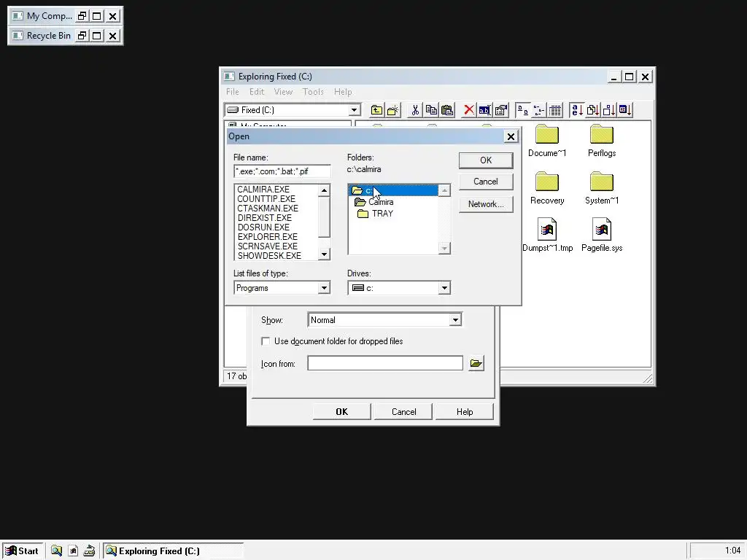Open the File menu in Explorer
Screen dimensions: 747x560
click(233, 92)
